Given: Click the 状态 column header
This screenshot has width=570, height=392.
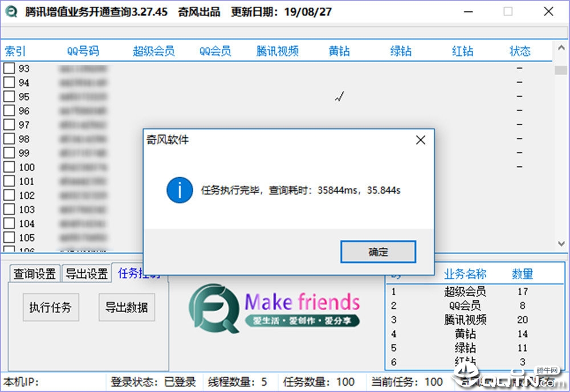Looking at the screenshot, I should coord(520,51).
